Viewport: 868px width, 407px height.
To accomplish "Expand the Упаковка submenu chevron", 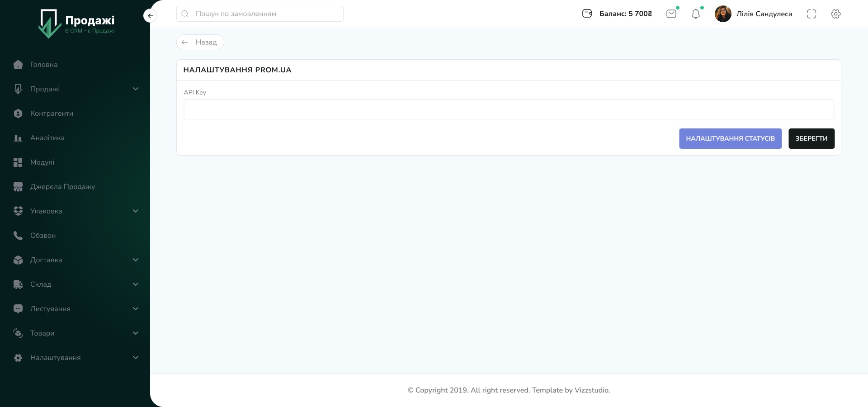I will (136, 211).
